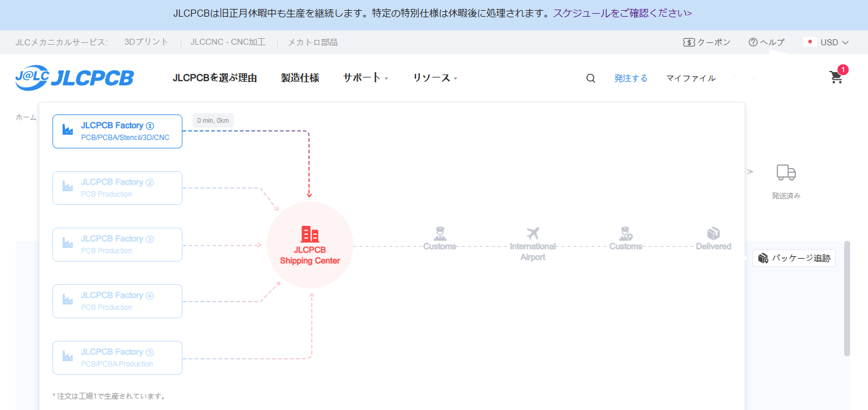Click the JLCPCB Factory ③ factory icon
The height and width of the screenshot is (410, 868).
(x=67, y=243)
